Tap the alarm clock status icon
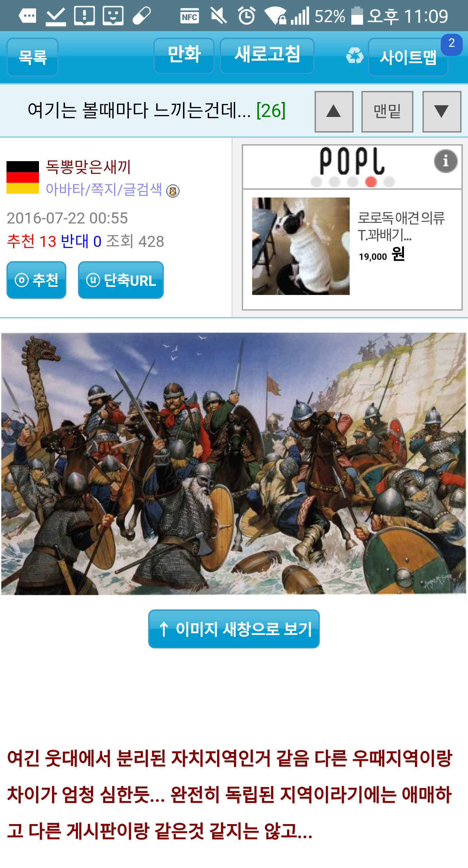Image resolution: width=468 pixels, height=868 pixels. [246, 16]
